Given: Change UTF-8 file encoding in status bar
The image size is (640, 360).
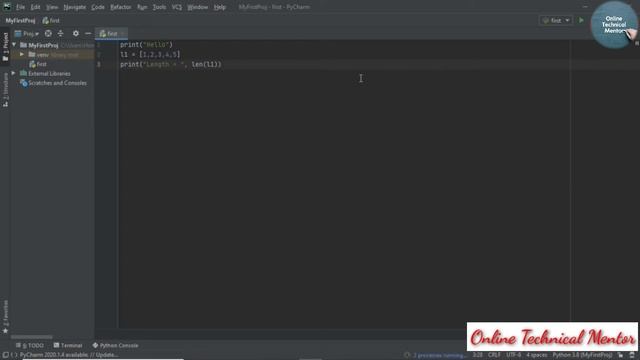Looking at the screenshot, I should [x=513, y=355].
